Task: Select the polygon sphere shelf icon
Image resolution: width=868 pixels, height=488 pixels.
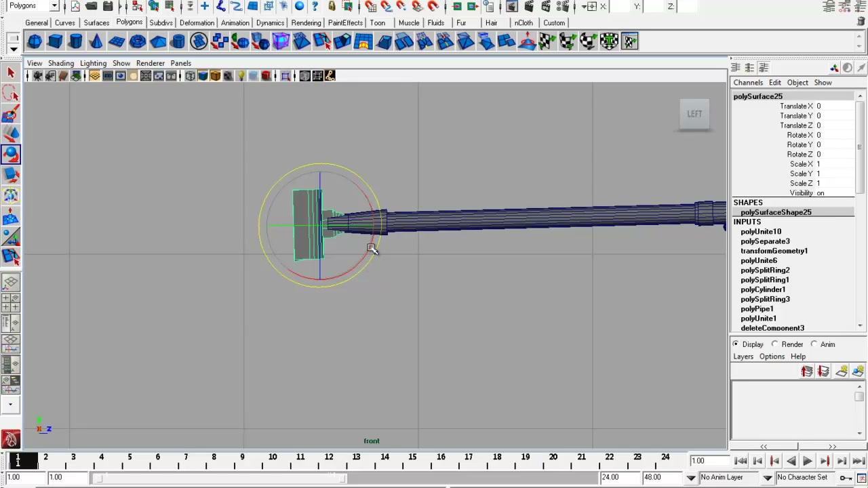Action: click(35, 41)
